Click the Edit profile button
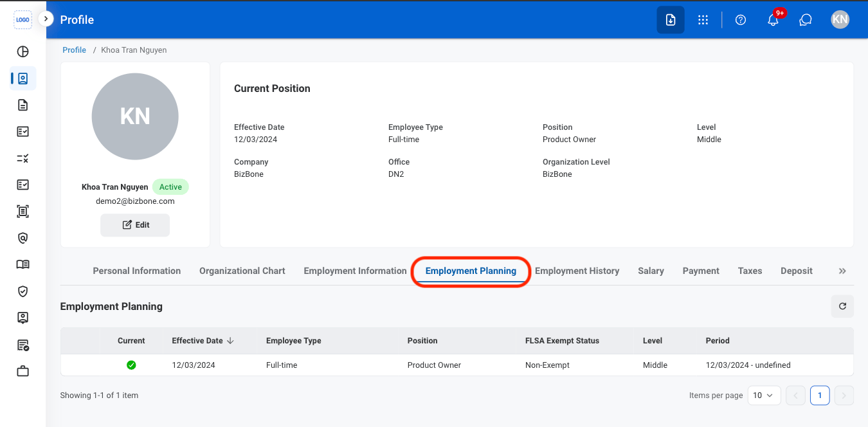Viewport: 868px width, 427px height. 135,225
